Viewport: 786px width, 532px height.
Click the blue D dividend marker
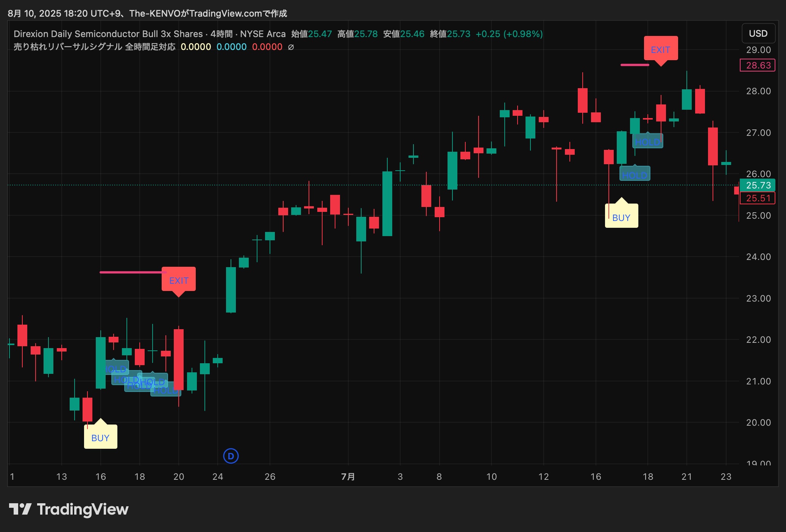231,456
